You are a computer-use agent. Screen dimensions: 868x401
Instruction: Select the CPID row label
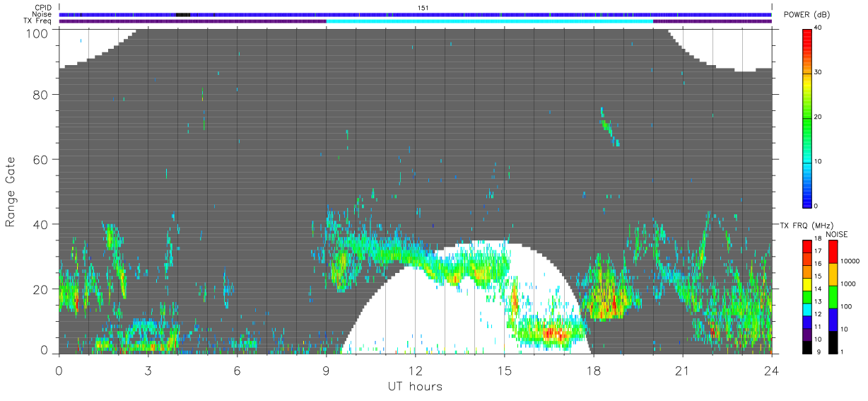(43, 8)
